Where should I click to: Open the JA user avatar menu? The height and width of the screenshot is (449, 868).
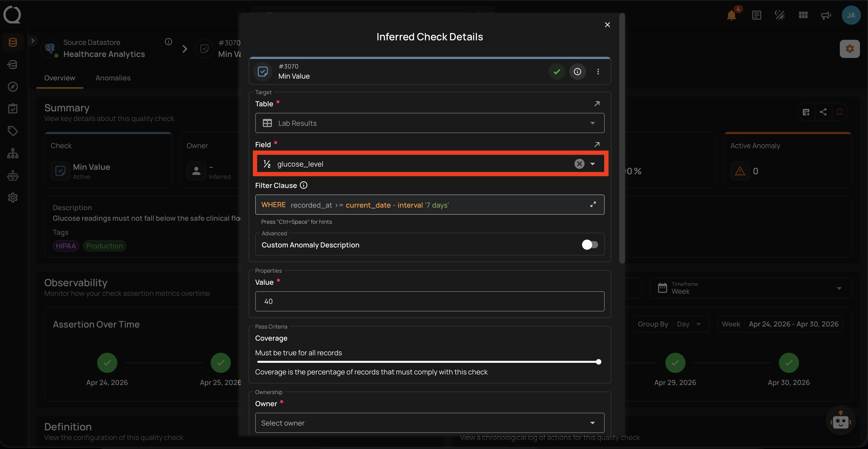tap(851, 15)
